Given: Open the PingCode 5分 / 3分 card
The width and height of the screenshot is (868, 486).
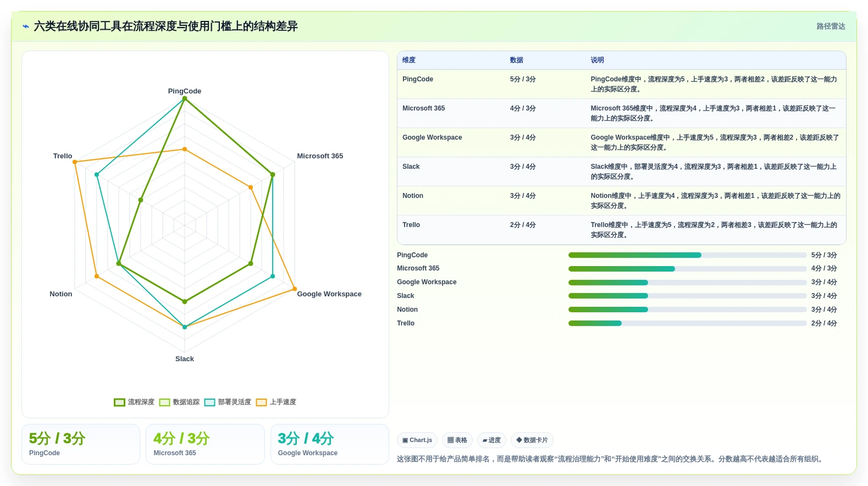Looking at the screenshot, I should [x=81, y=444].
